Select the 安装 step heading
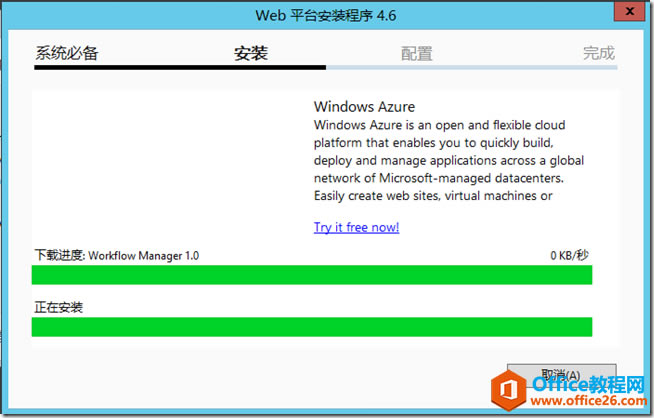 pyautogui.click(x=251, y=53)
